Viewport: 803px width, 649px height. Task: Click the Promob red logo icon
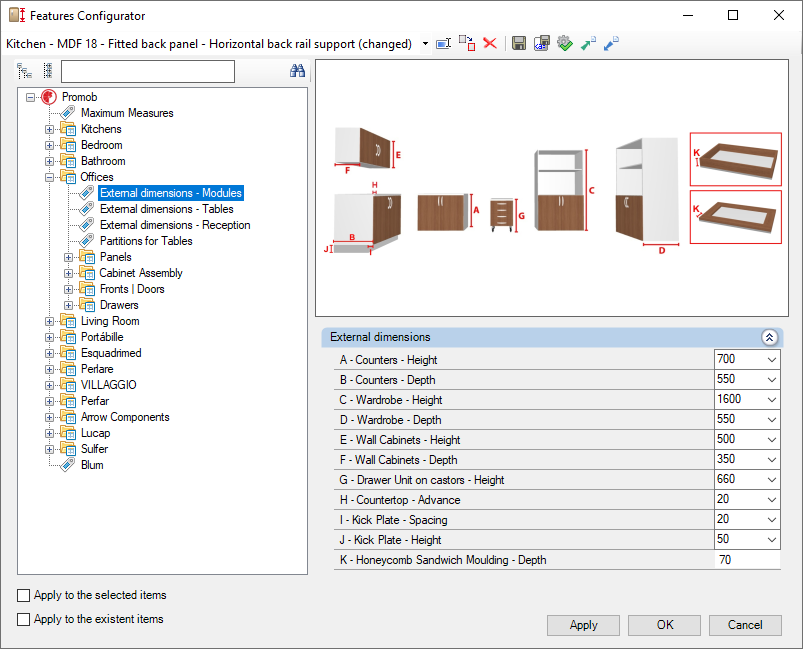tap(49, 97)
